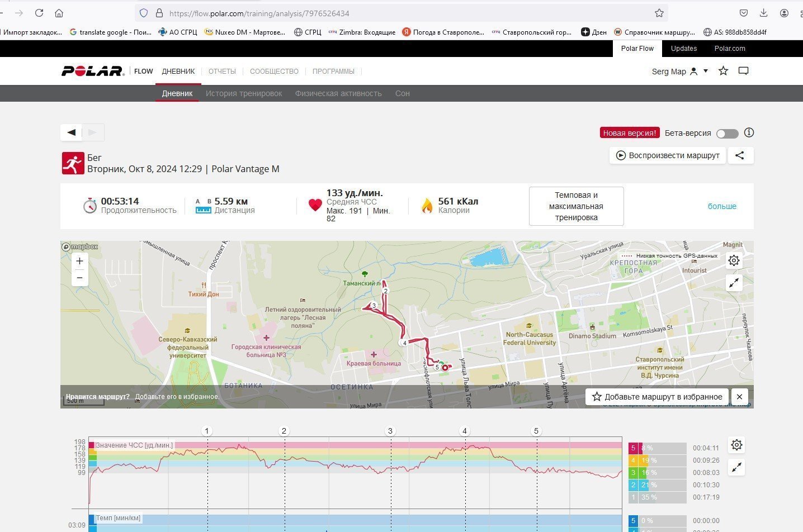Open the Serg Map user dropdown
The width and height of the screenshot is (803, 532).
pyautogui.click(x=680, y=72)
